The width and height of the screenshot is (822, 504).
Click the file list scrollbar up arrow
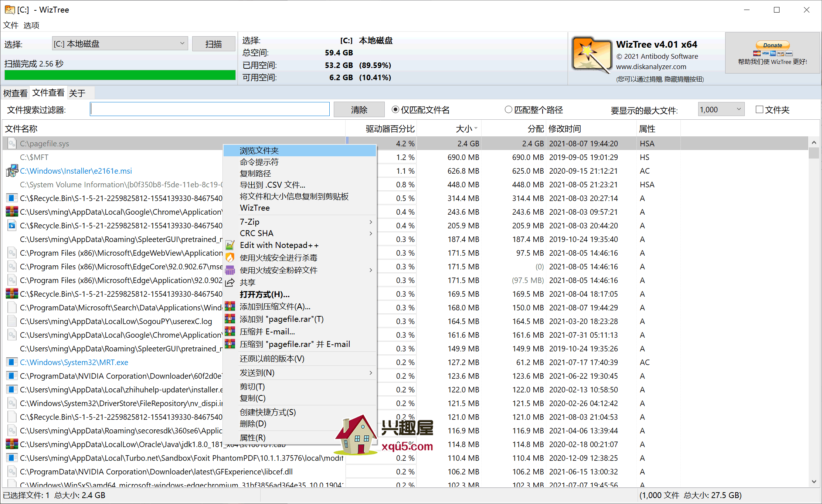point(814,142)
